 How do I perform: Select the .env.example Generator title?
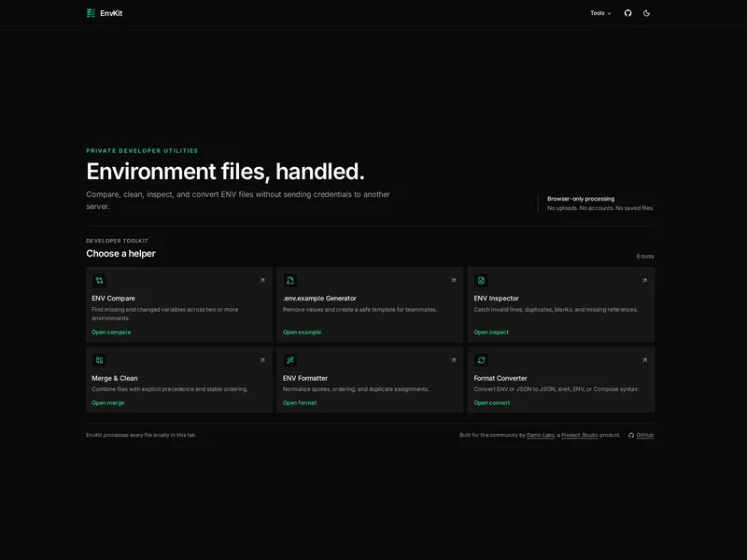tap(319, 298)
